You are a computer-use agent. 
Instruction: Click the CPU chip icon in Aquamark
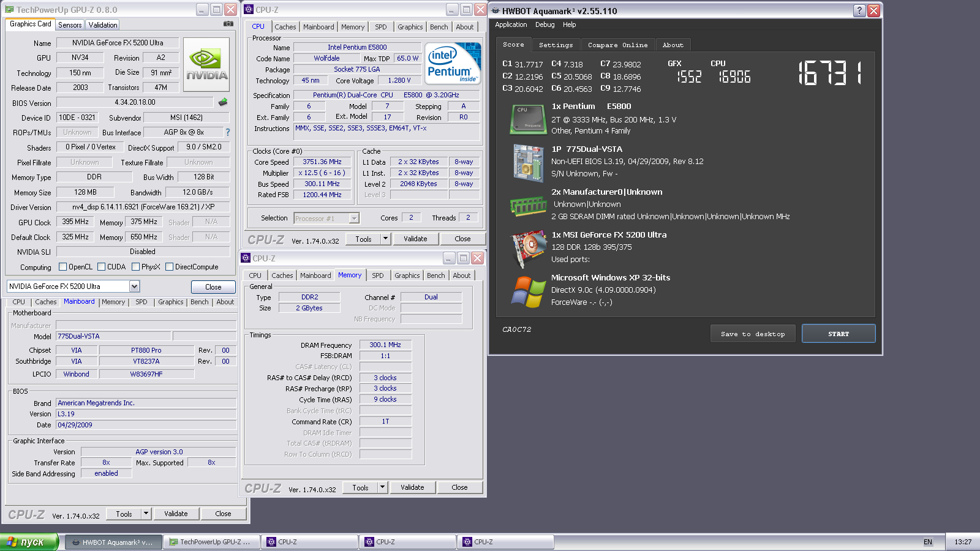pos(528,119)
